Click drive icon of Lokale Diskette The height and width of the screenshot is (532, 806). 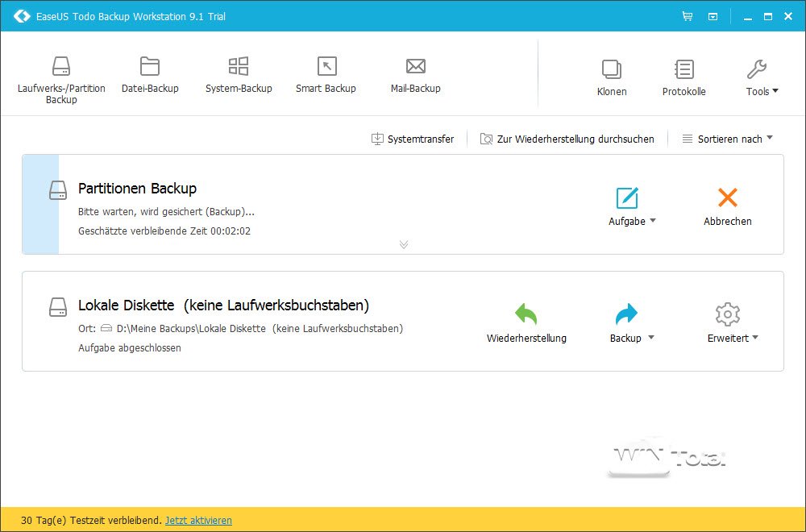pyautogui.click(x=58, y=307)
